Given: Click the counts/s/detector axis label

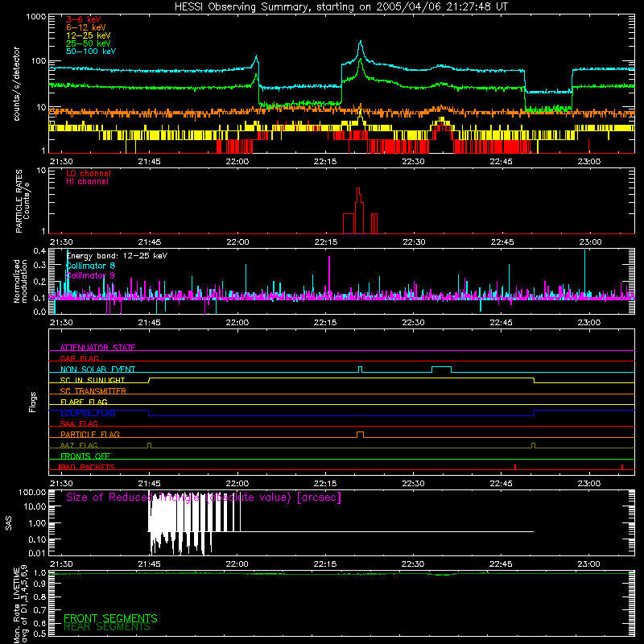Looking at the screenshot, I should click(x=16, y=84).
